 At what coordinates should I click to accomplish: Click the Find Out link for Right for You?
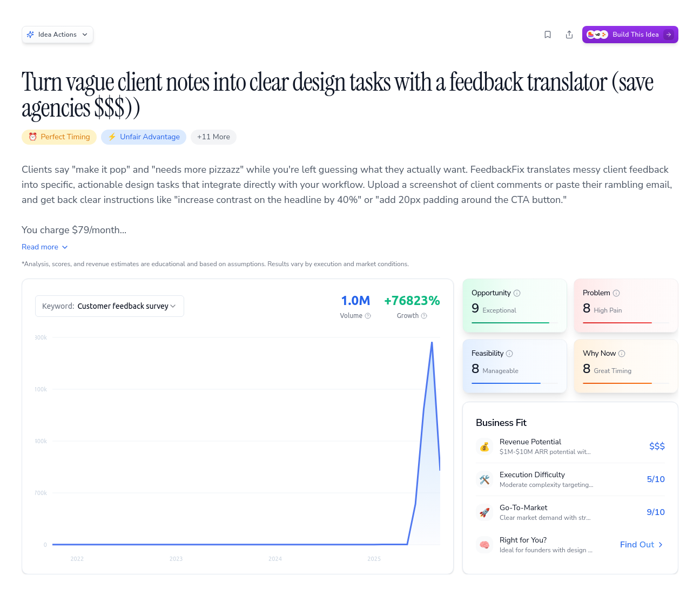641,545
